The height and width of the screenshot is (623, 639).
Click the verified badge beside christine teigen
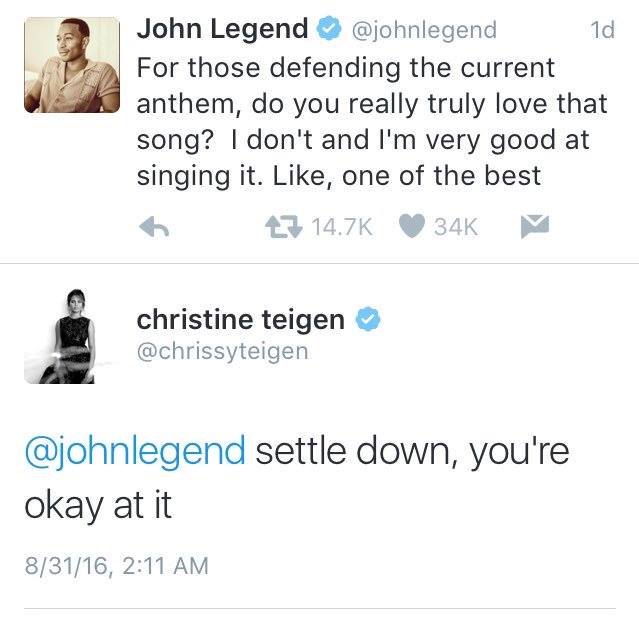[x=368, y=320]
